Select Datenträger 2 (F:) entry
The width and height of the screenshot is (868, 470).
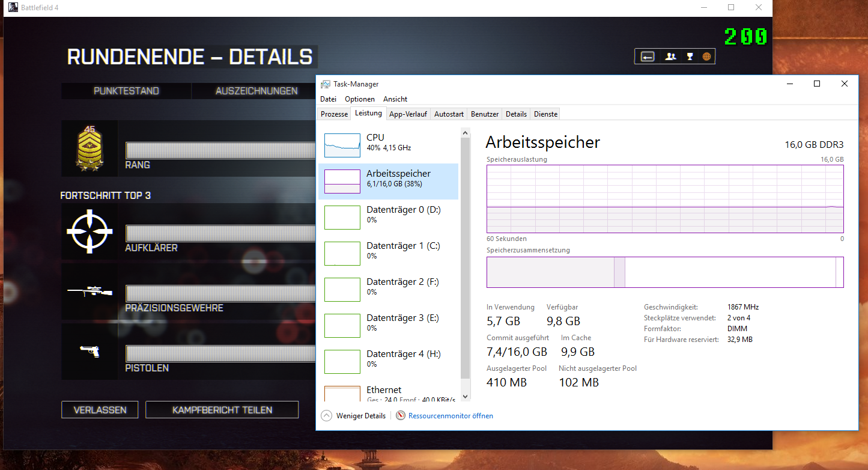(388, 290)
